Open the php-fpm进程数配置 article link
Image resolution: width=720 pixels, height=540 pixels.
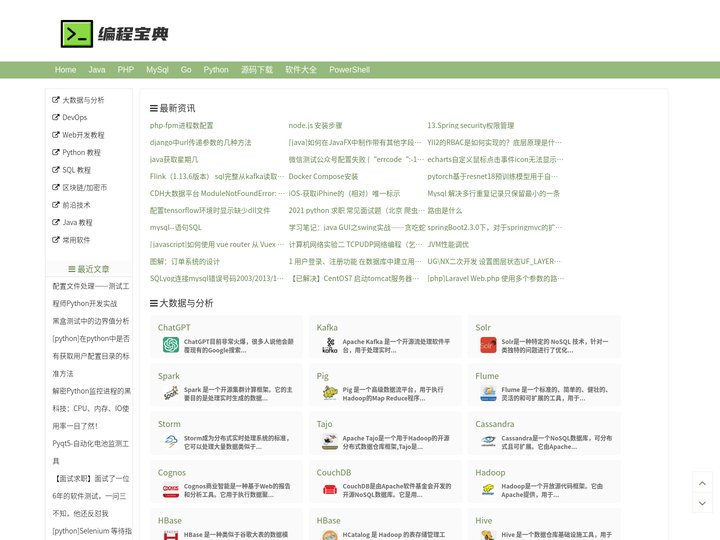(181, 125)
